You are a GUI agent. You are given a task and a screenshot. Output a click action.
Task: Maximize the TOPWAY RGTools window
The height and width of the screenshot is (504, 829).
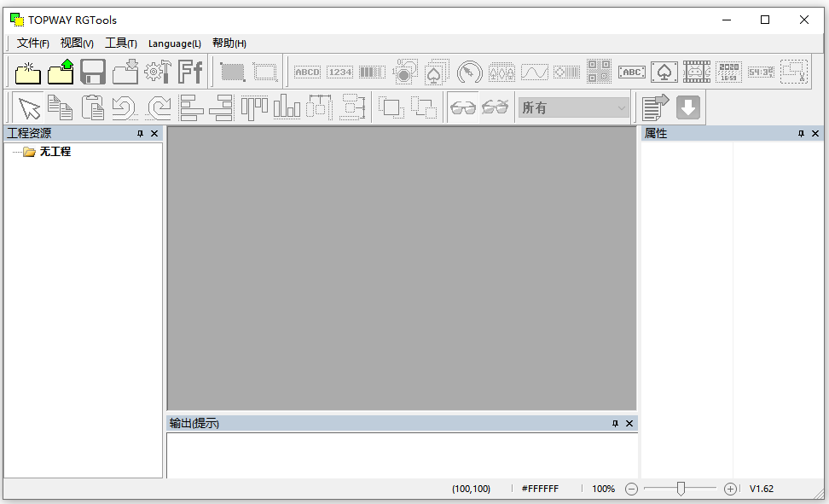[x=765, y=20]
